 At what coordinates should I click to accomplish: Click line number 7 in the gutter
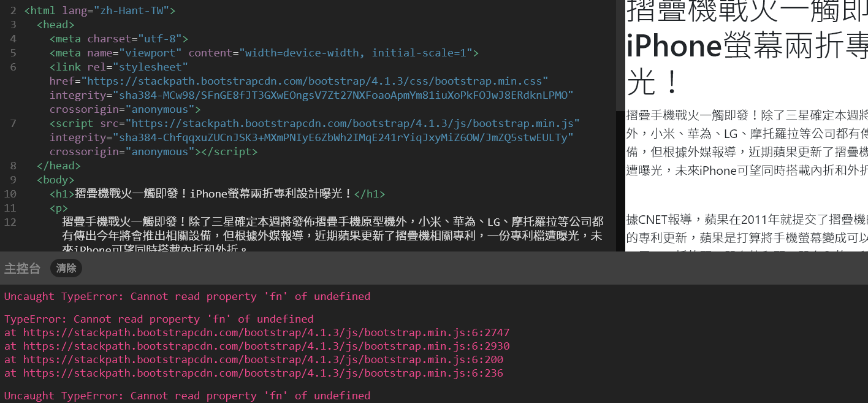[13, 123]
